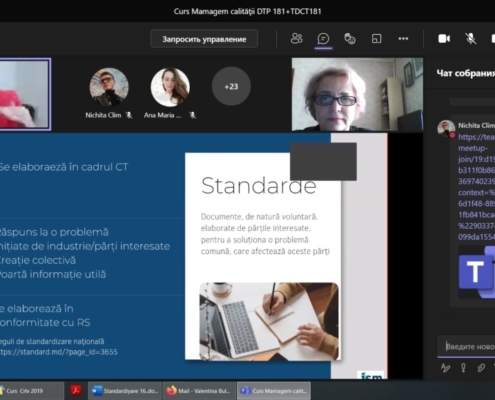Click the 'Запросить управление' button
Screen dimensions: 495x400
click(204, 39)
